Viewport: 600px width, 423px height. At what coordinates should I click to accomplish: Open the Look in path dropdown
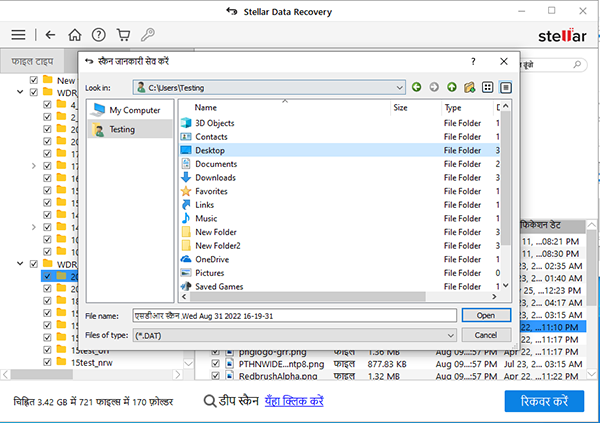399,88
